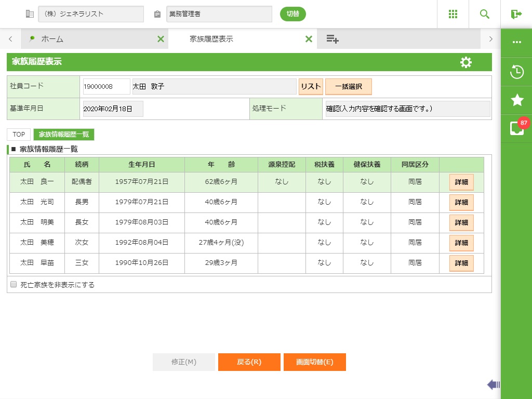Click the search magnifier icon
This screenshot has height=399, width=532.
(485, 14)
